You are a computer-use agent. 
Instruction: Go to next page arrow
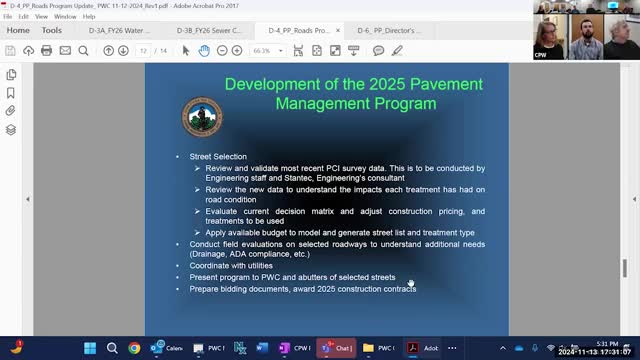(x=123, y=51)
